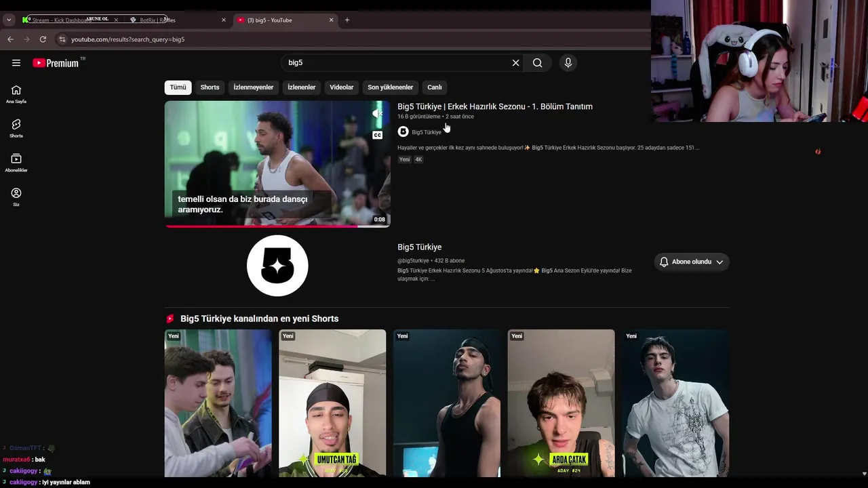Click the "432 B abone" subscriber count
Viewport: 868px width, 488px height.
[450, 261]
